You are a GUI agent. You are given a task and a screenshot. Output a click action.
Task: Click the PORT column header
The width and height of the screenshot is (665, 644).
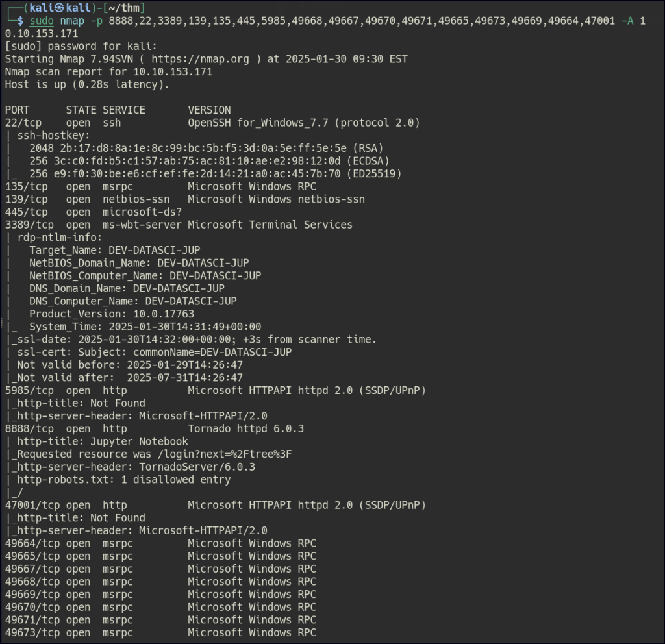17,110
